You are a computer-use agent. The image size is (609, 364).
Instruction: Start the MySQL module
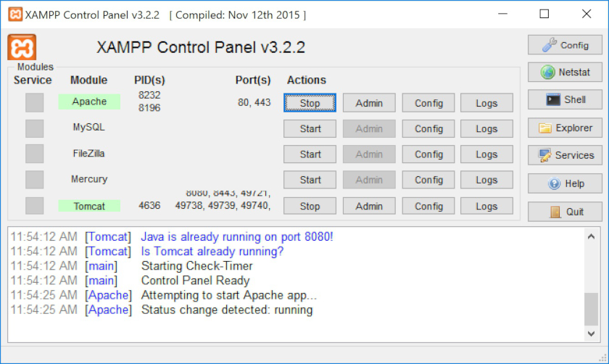pos(310,128)
